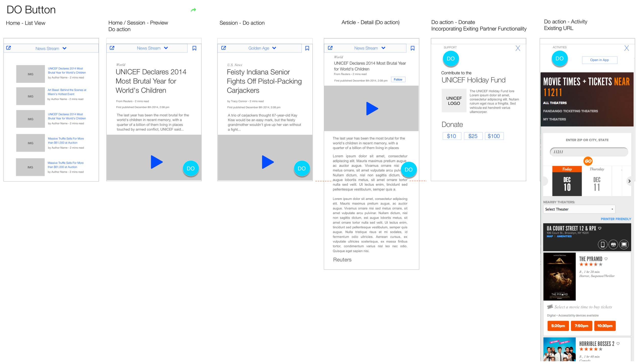Click the external-link icon in Home List View
This screenshot has width=638, height=364.
(8, 48)
